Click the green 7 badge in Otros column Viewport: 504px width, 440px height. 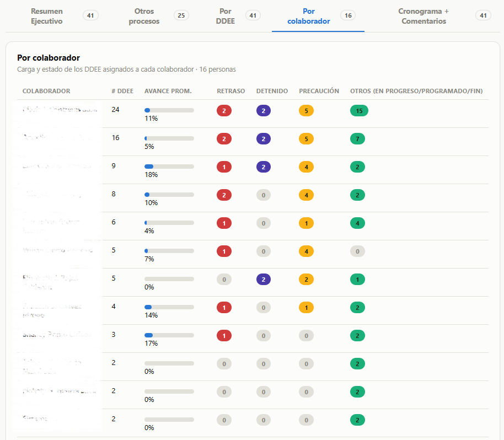pos(357,139)
